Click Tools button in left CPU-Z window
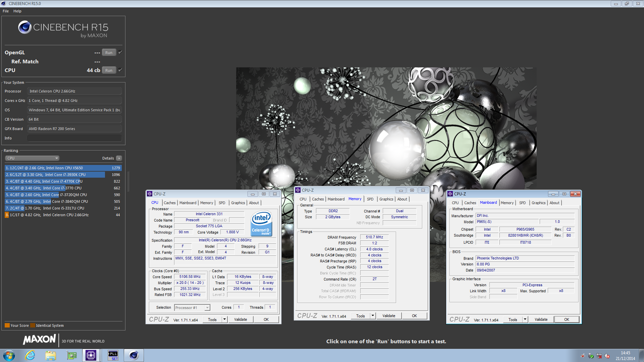This screenshot has height=362, width=644. pos(212,319)
